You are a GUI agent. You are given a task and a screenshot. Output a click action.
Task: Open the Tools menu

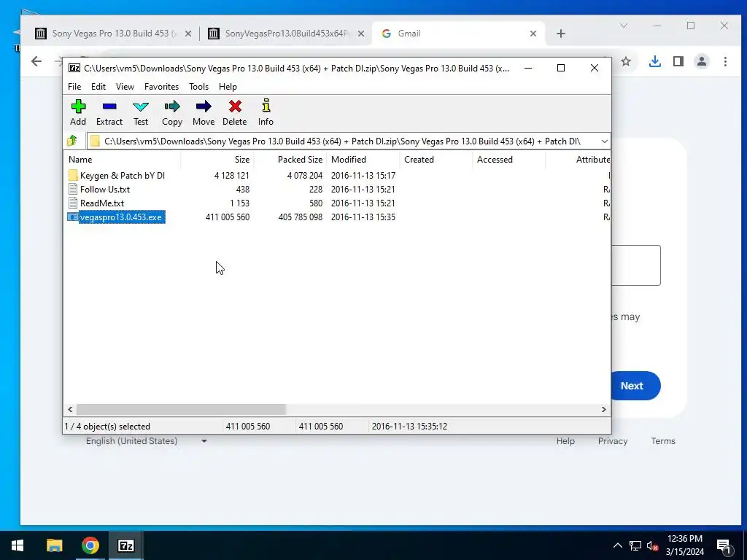pos(198,87)
